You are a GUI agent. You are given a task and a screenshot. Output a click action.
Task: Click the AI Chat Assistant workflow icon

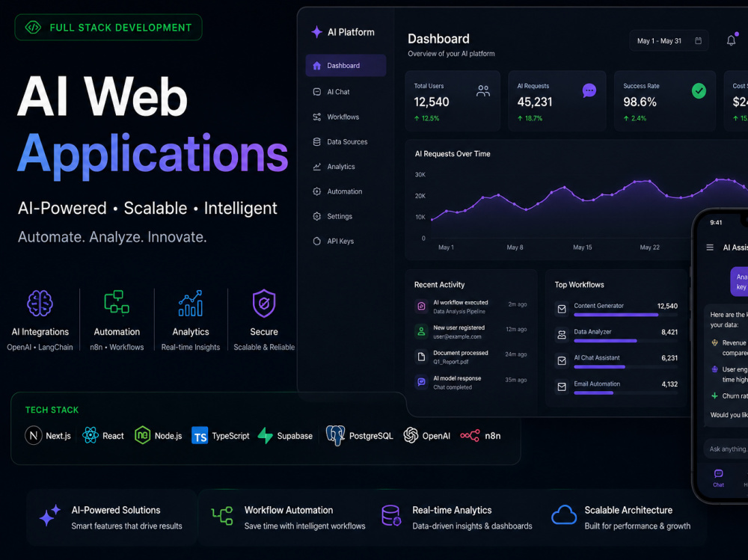(562, 360)
